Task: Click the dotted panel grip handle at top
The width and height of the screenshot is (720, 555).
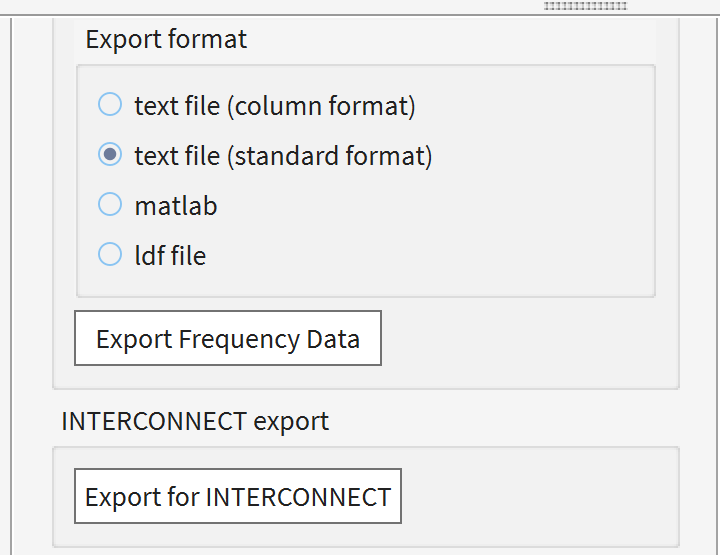Action: pos(585,6)
